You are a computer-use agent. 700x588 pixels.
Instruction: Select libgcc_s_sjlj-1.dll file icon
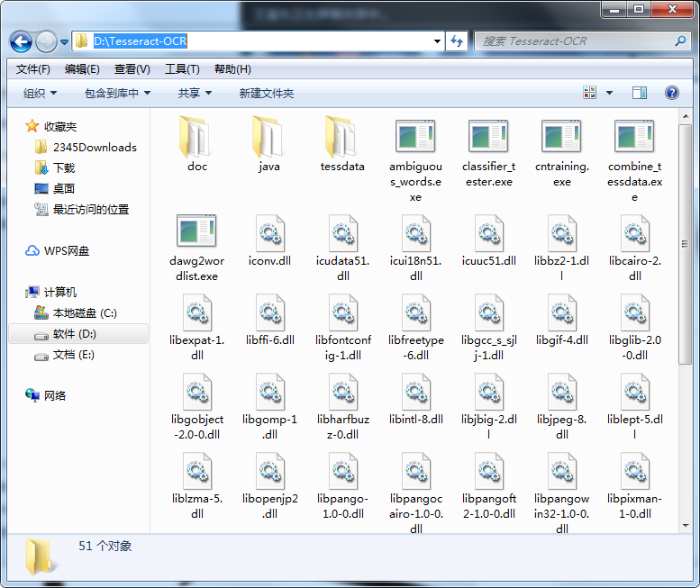coord(489,312)
